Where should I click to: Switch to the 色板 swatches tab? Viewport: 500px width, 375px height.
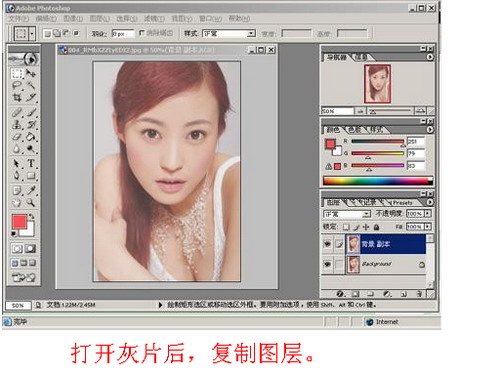pyautogui.click(x=355, y=129)
